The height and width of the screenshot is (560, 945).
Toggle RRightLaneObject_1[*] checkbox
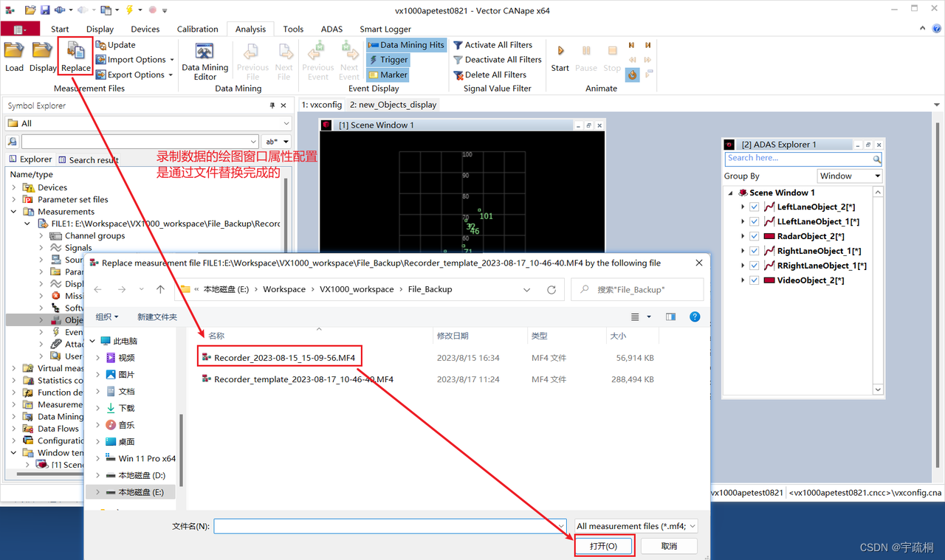754,266
